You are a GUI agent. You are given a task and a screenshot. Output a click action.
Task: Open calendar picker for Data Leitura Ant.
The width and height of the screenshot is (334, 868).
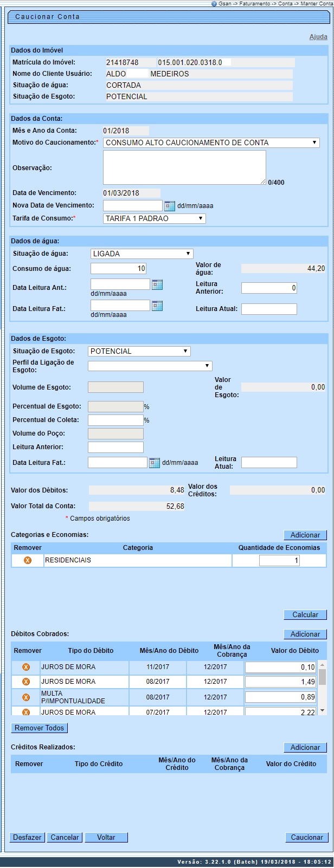pos(157,284)
